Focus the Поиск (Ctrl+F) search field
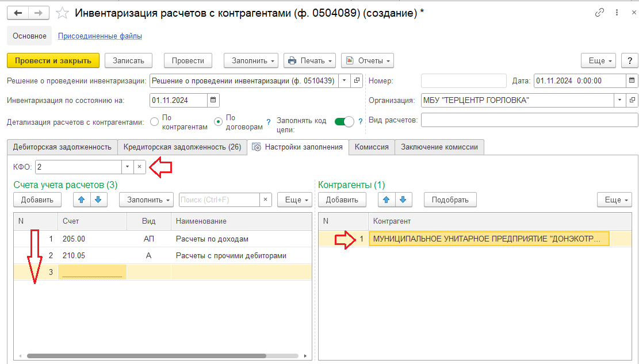Viewport: 639px width, 364px height. coord(219,200)
